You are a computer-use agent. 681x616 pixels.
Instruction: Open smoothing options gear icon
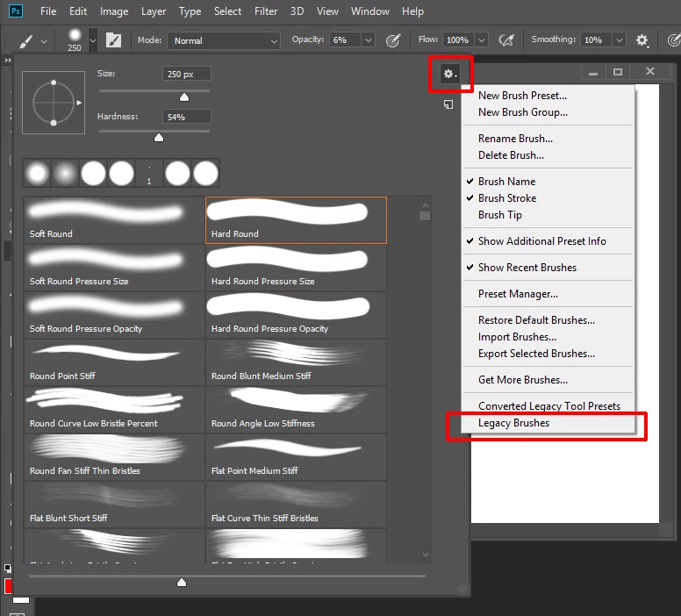642,40
